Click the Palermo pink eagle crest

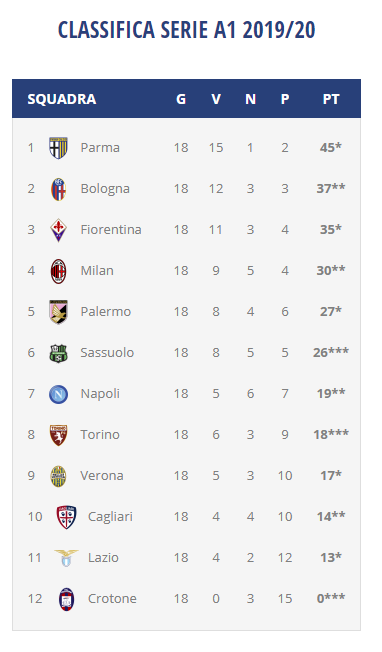click(x=58, y=312)
